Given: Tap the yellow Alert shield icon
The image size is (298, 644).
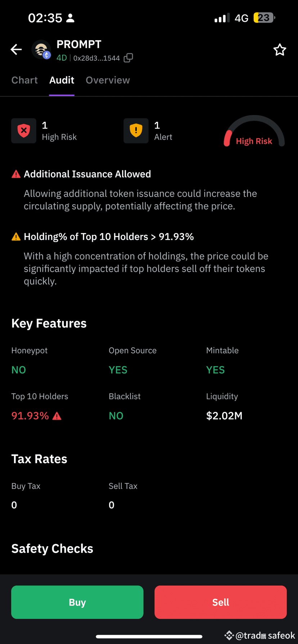Looking at the screenshot, I should [x=136, y=130].
